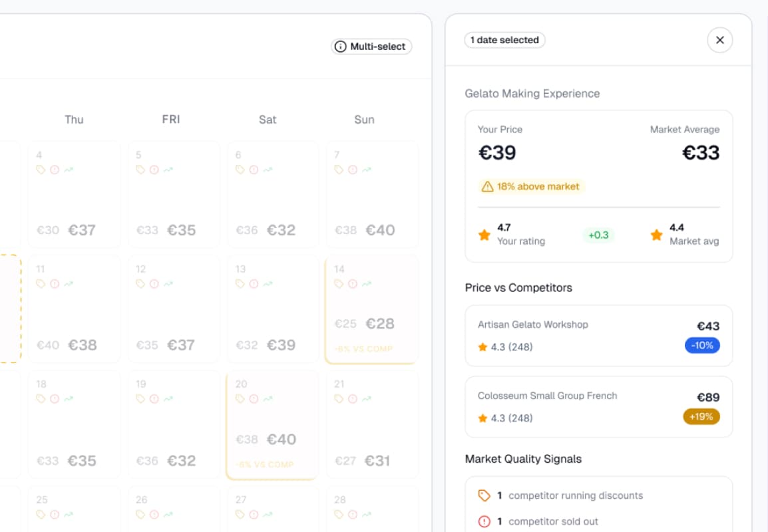
Task: Select the day 18 cell priced €35
Action: [x=74, y=424]
